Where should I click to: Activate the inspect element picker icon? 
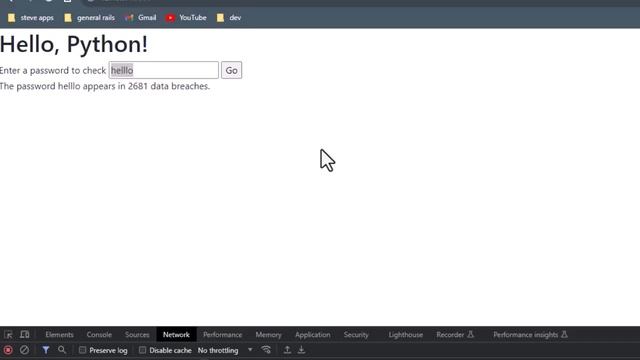point(8,335)
